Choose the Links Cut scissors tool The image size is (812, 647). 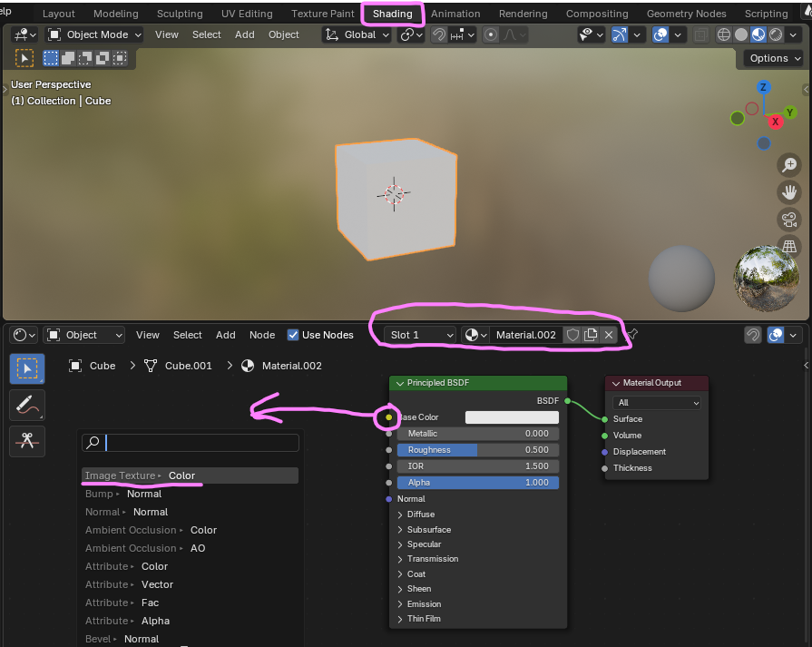(x=26, y=441)
